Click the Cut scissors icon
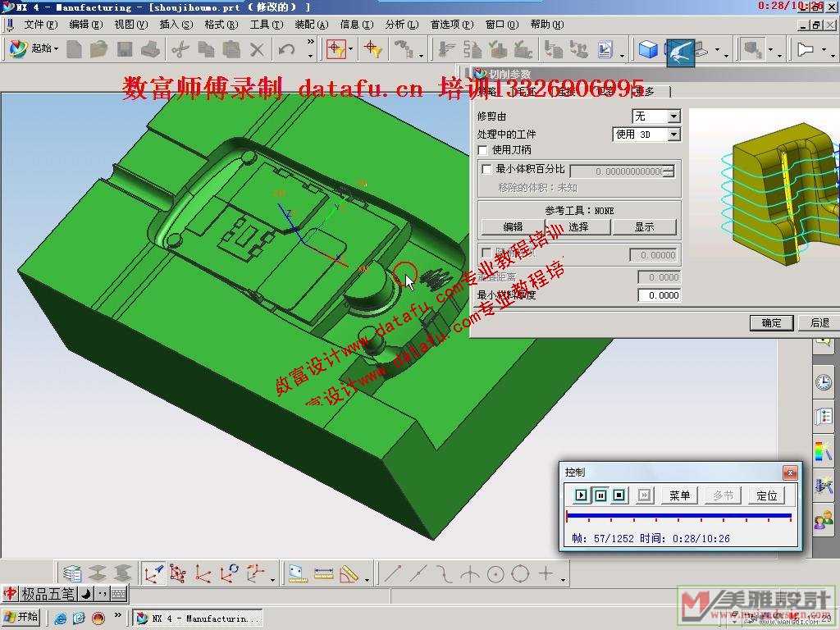 180,50
